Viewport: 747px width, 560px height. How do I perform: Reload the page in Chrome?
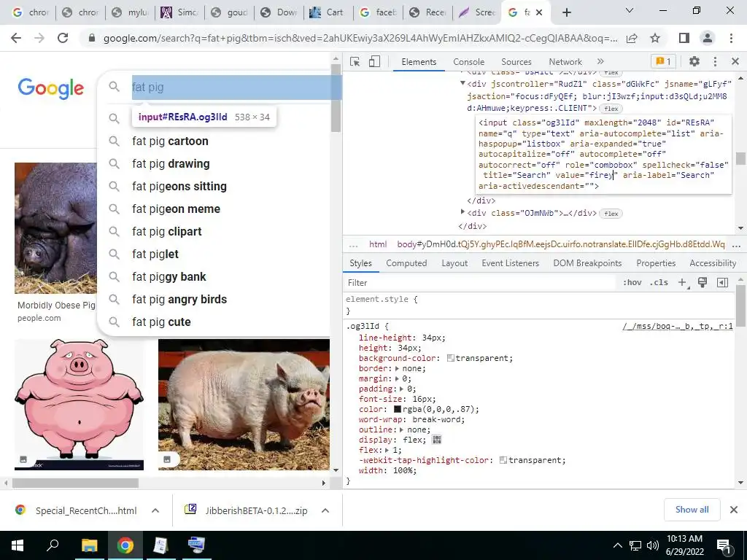pos(63,38)
